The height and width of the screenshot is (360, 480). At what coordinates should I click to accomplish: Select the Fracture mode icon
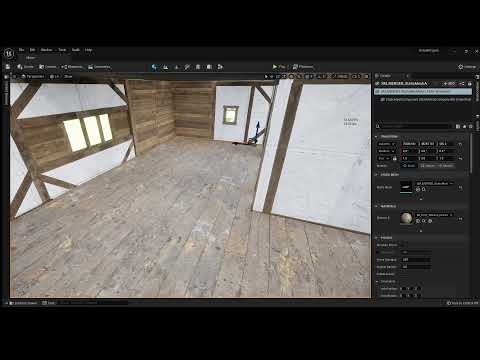point(209,67)
